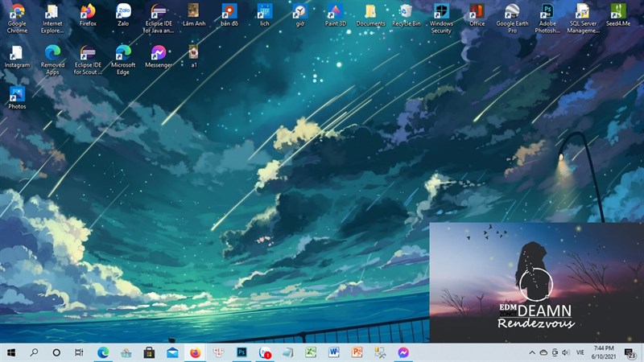This screenshot has width=644, height=362.
Task: Select the Seed4.Me desktop shortcut
Action: pos(617,15)
